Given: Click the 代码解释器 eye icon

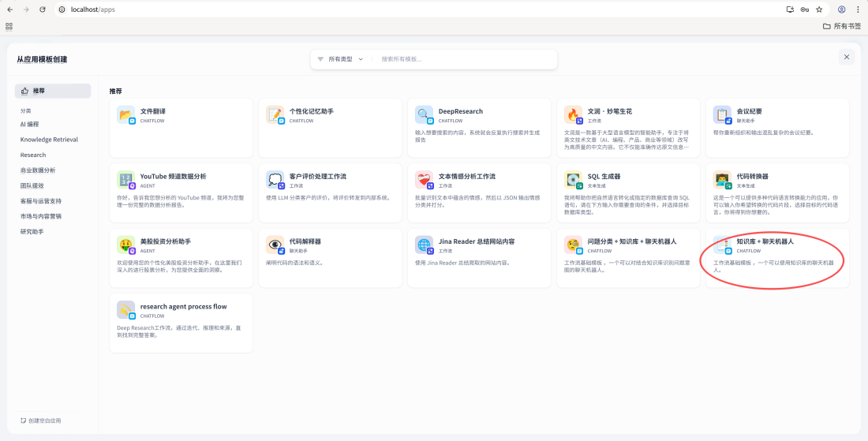Looking at the screenshot, I should tap(275, 245).
